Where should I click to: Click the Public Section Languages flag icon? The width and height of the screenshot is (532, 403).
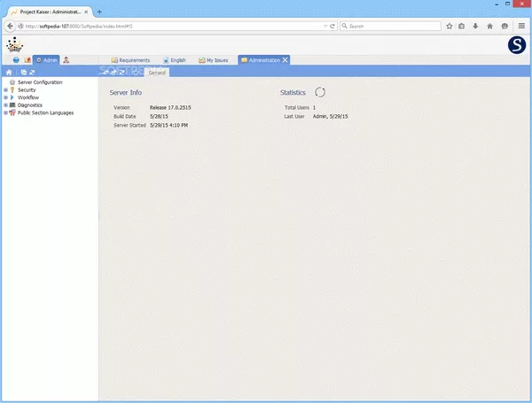click(x=12, y=112)
